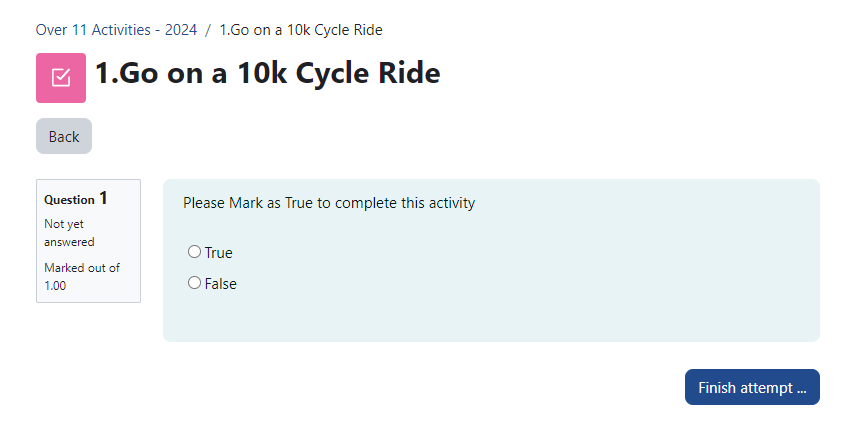Click the bold 1.Go on a 10k Cycle Ride heading
This screenshot has height=423, width=844.
(267, 73)
